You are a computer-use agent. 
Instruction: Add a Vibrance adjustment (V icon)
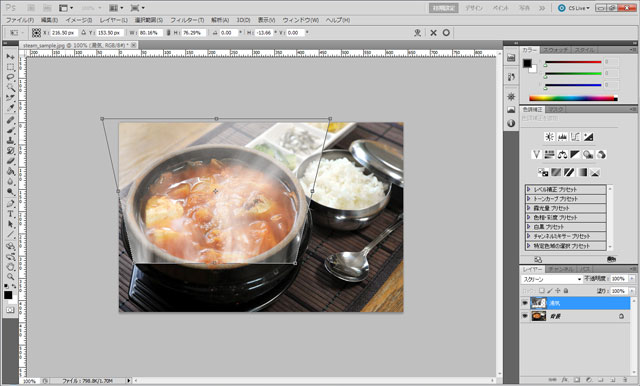coord(536,155)
